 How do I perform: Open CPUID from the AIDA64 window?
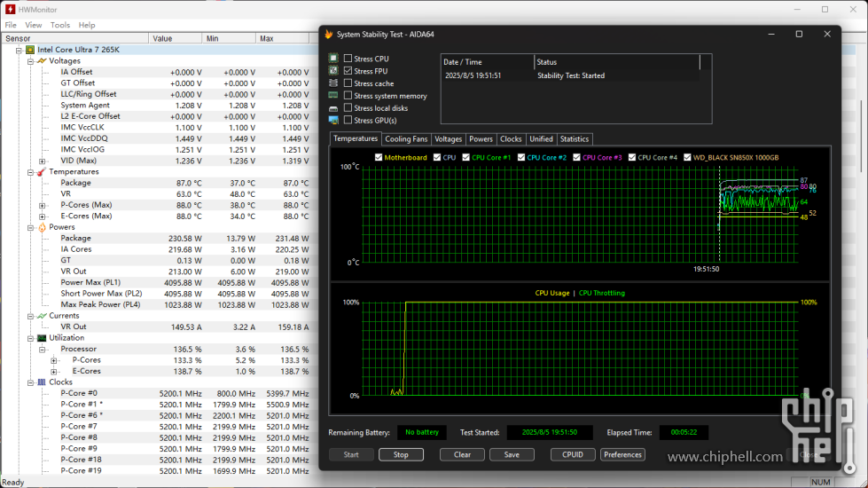tap(573, 455)
